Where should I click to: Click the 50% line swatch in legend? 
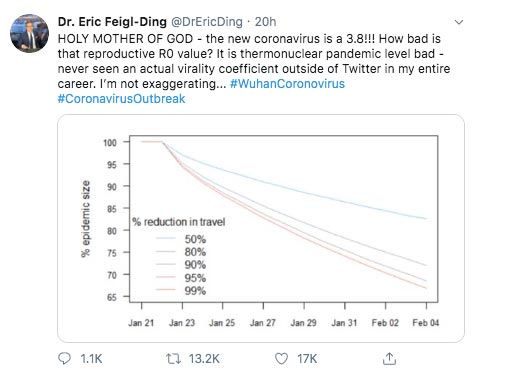(166, 238)
